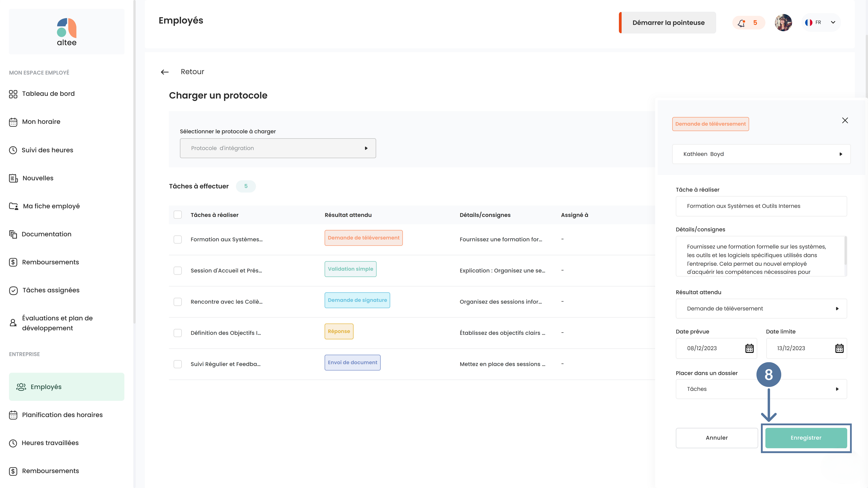Viewport: 868px width, 488px height.
Task: Click the Mon horaire calendar icon
Action: tap(13, 122)
